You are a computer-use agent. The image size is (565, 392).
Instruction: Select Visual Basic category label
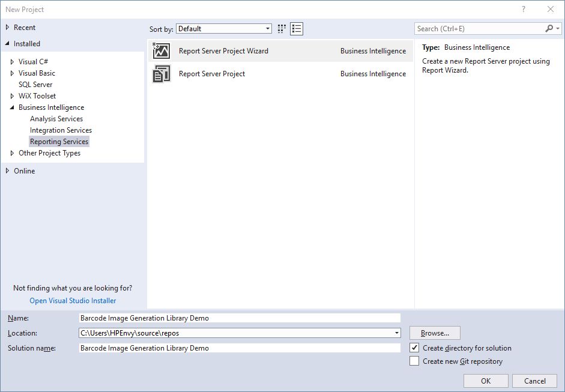coord(37,73)
